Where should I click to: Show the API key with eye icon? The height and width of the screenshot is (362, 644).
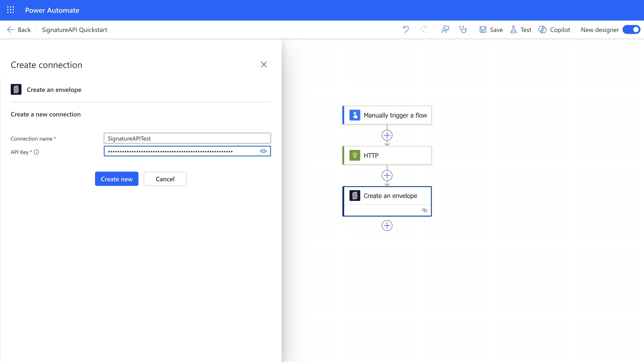pos(263,151)
